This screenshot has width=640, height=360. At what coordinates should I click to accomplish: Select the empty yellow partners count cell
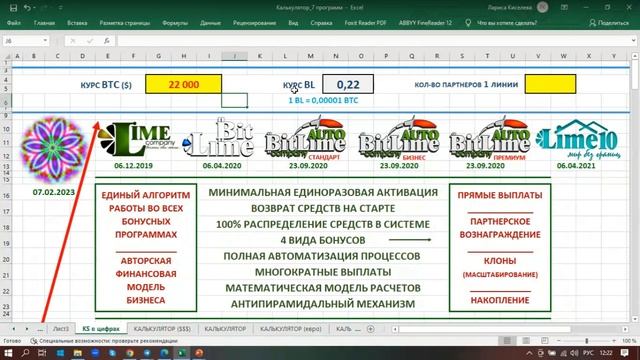pos(550,84)
